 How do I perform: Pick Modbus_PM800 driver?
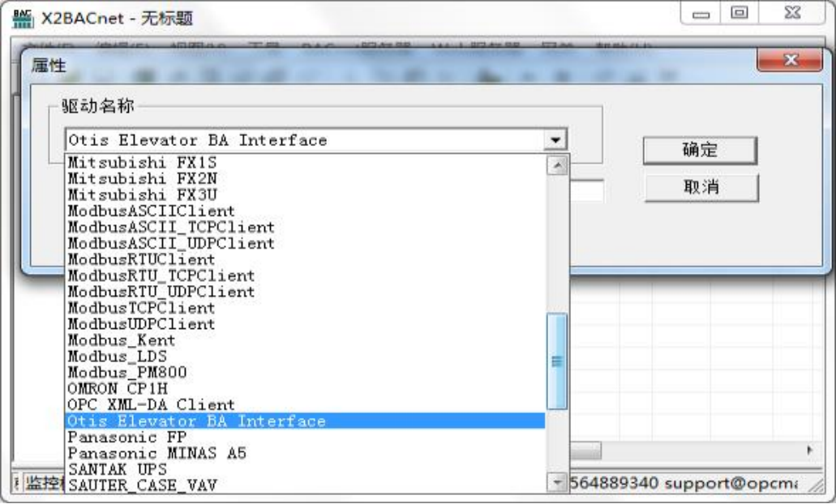tap(305, 373)
